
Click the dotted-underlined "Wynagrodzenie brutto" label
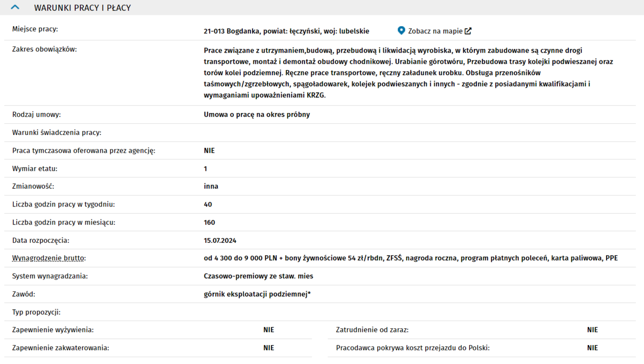pyautogui.click(x=48, y=258)
